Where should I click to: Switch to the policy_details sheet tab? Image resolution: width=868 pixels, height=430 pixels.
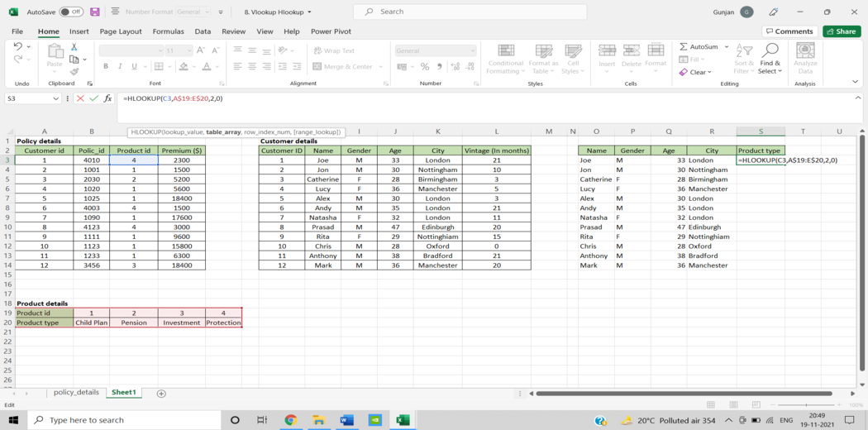[x=76, y=392]
